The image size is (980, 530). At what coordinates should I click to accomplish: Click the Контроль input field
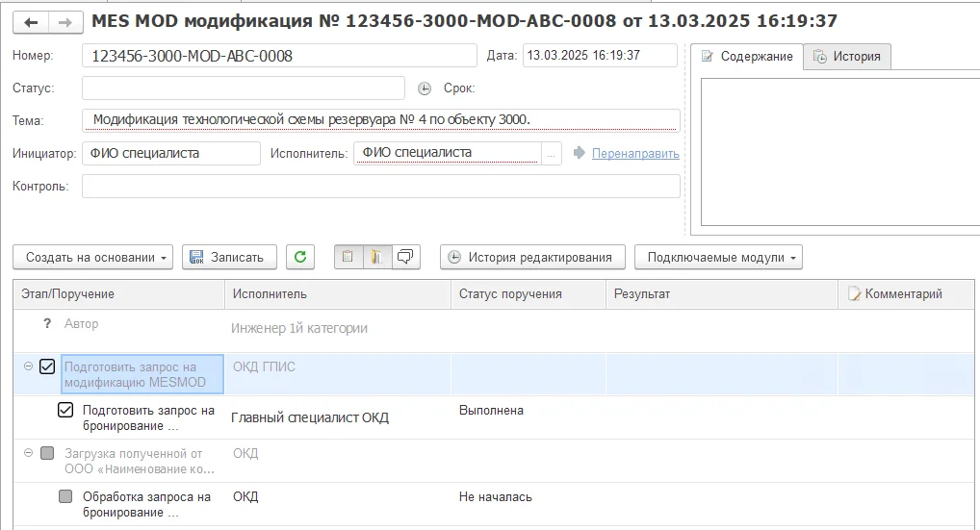[380, 186]
